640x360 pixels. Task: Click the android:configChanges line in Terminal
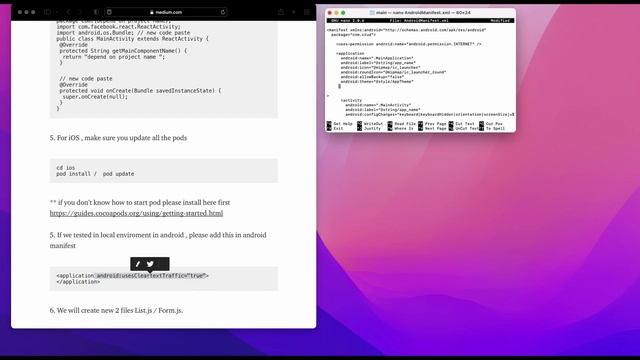[x=430, y=115]
